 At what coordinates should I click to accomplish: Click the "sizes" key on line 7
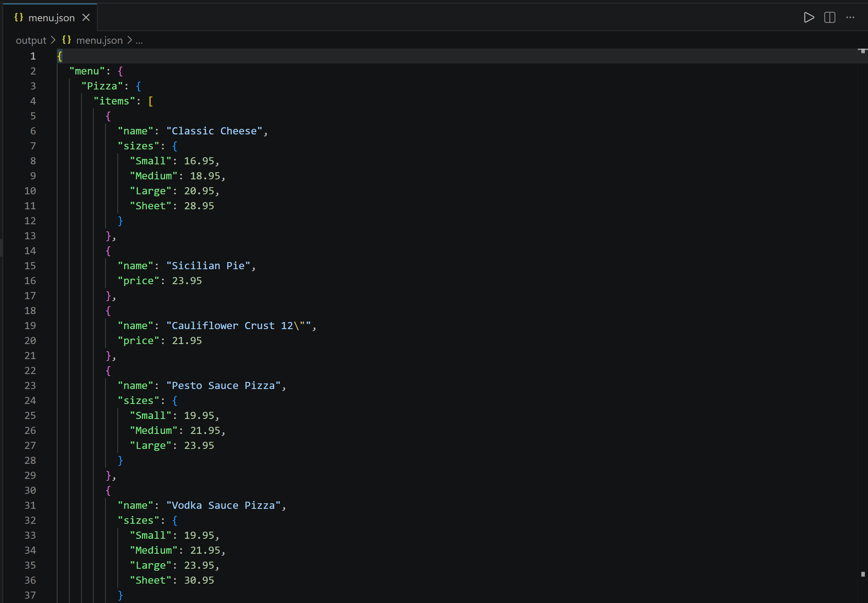pyautogui.click(x=139, y=146)
